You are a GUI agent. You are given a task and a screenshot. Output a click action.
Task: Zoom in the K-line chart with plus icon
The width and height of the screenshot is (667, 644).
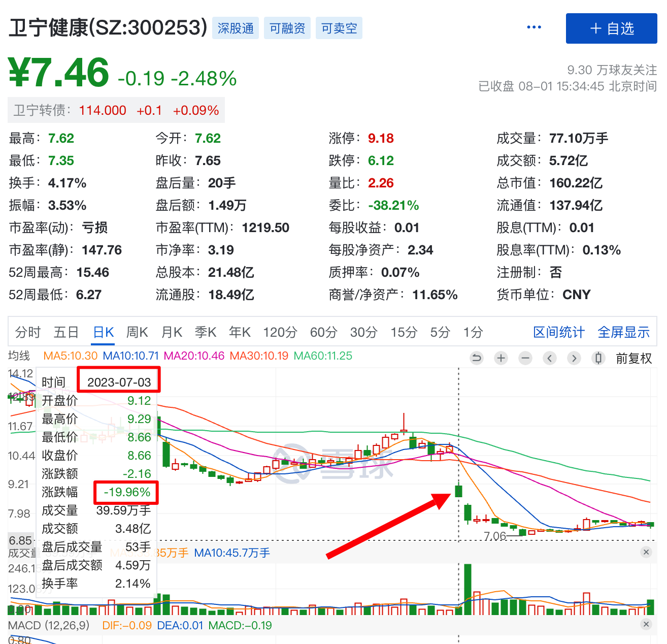[501, 358]
